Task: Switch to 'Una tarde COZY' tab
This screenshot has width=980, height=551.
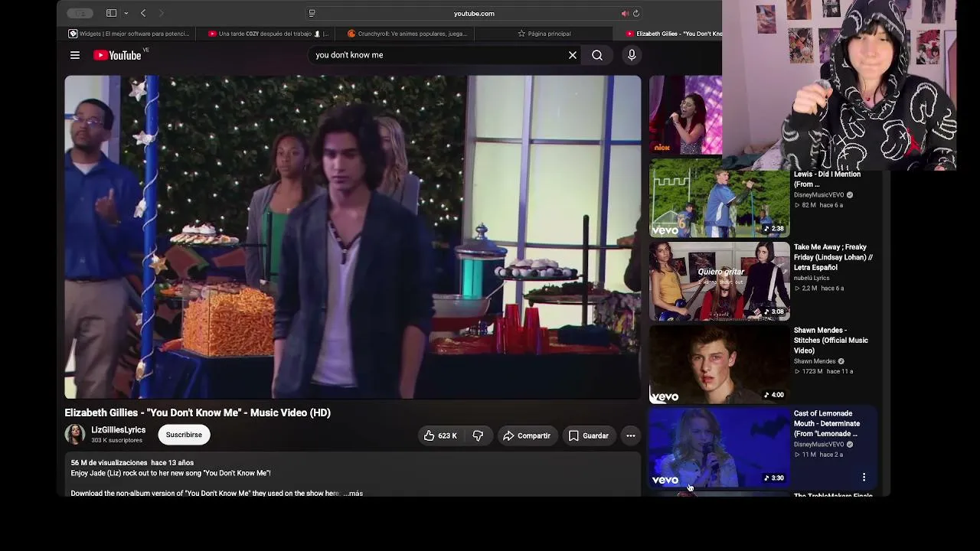Action: tap(269, 34)
